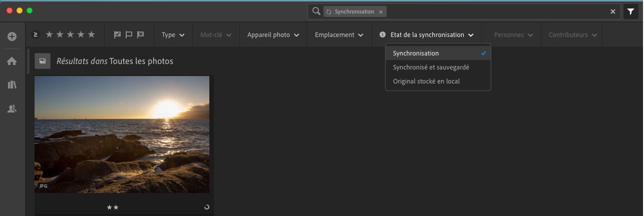644x216 pixels.
Task: Set rating filter to five stars
Action: tap(91, 34)
